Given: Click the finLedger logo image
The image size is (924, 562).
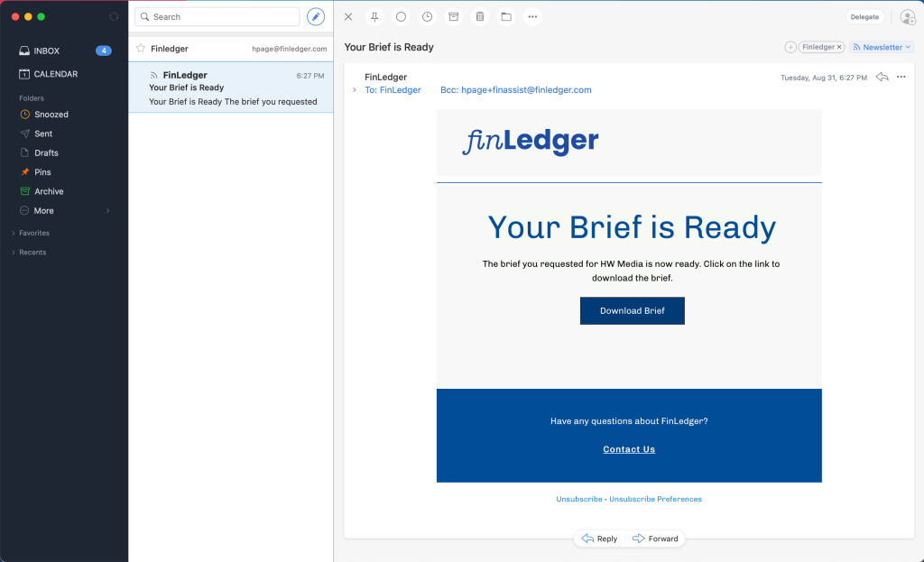Looking at the screenshot, I should [x=531, y=142].
